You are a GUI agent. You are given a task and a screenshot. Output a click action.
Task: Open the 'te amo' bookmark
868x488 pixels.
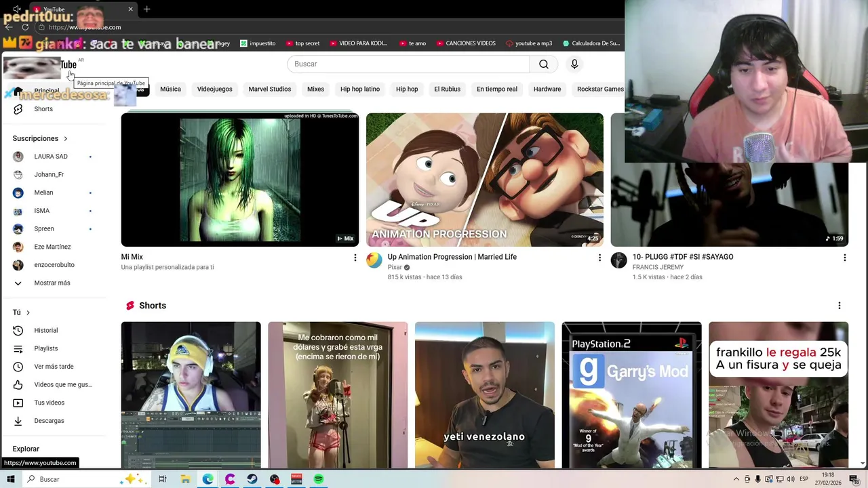coord(412,43)
